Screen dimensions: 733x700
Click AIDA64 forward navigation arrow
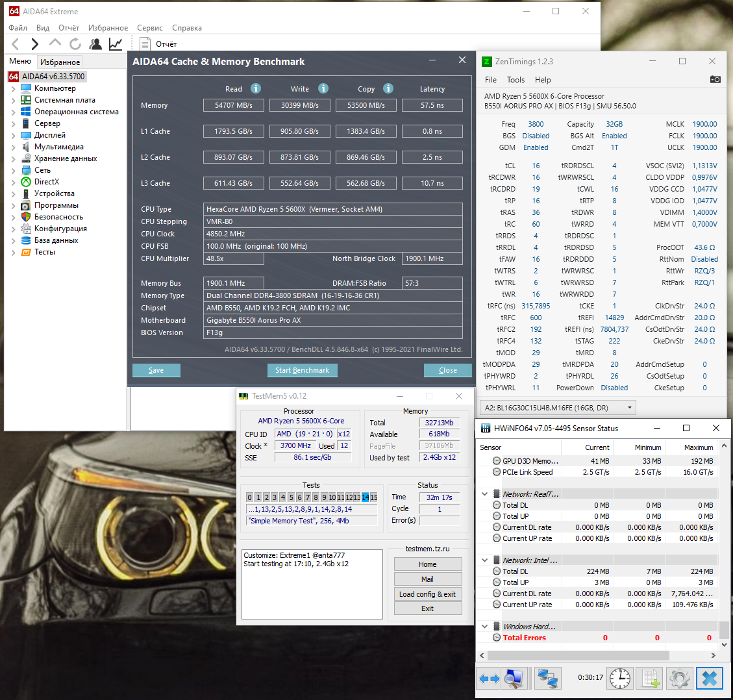[34, 44]
